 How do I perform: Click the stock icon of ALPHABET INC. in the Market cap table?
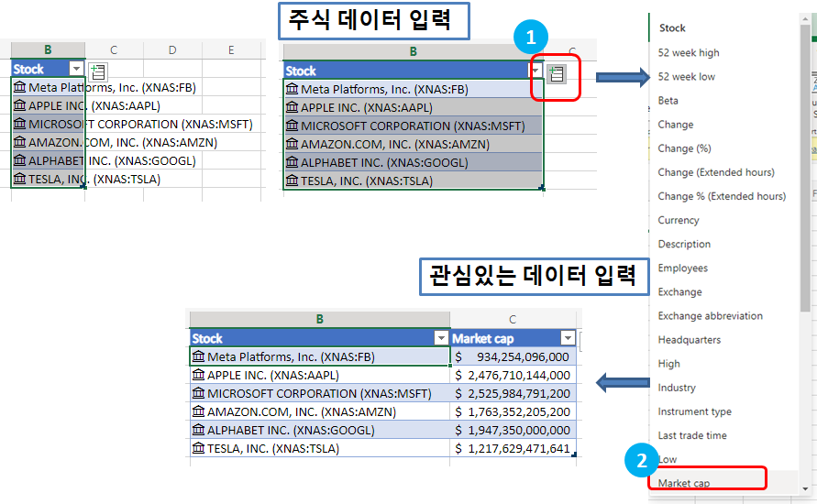tap(198, 430)
